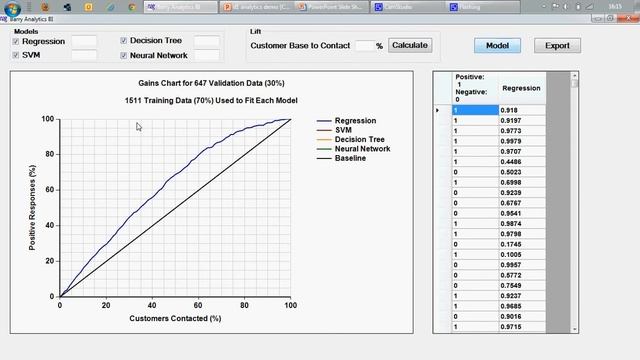Click the Barry Analytics title bar icon
640x360 pixels.
4,19
